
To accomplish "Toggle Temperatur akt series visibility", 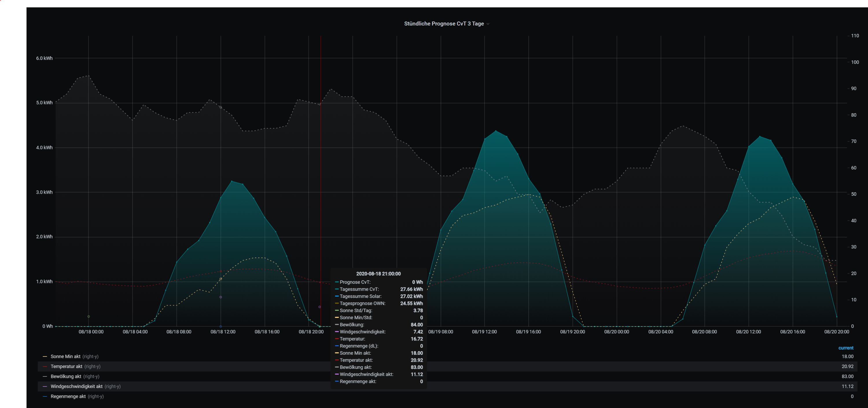I will pos(66,367).
